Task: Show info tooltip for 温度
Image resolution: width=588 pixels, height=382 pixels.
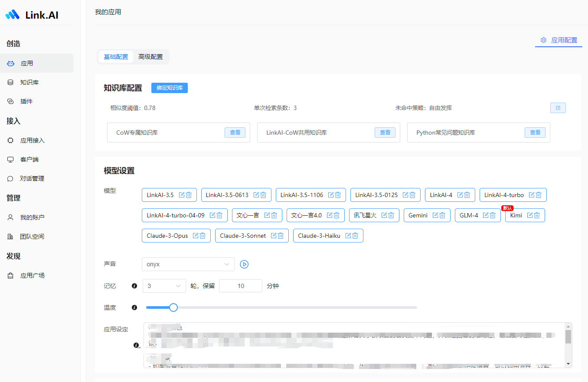Action: 134,308
